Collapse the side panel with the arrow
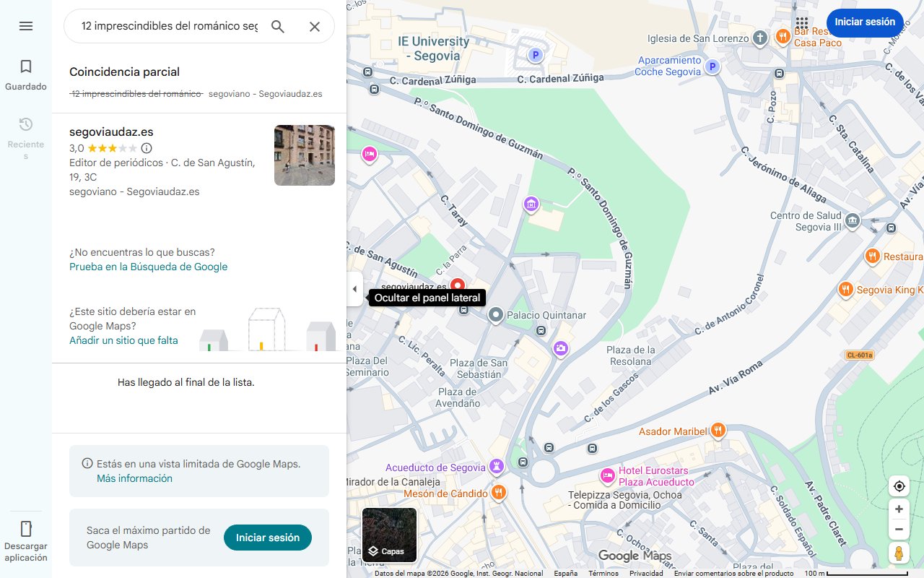924x578 pixels. point(354,288)
